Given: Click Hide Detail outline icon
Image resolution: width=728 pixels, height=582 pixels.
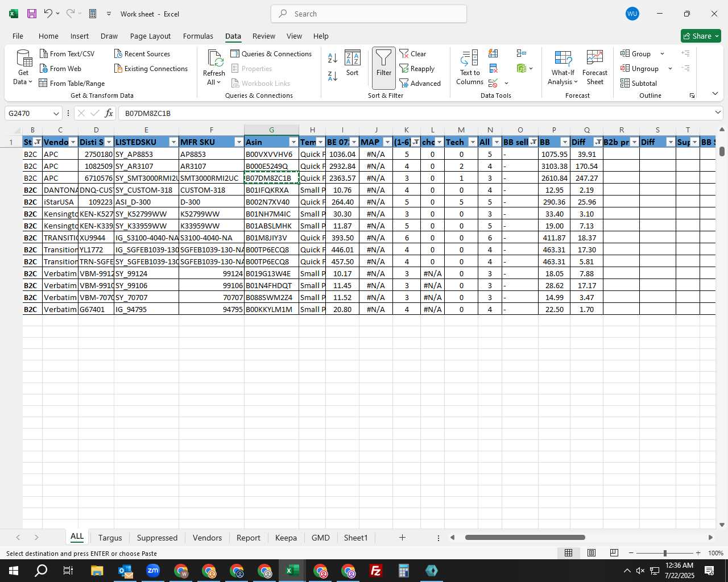Looking at the screenshot, I should point(685,68).
